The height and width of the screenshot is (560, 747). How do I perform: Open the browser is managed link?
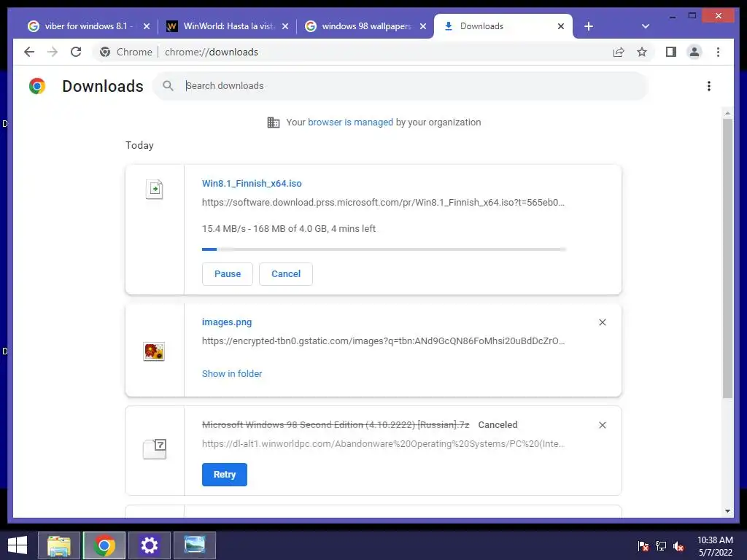tap(350, 122)
